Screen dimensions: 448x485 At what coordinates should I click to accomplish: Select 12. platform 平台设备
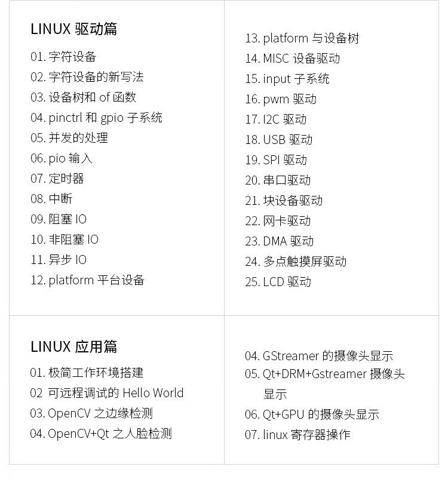pyautogui.click(x=88, y=280)
